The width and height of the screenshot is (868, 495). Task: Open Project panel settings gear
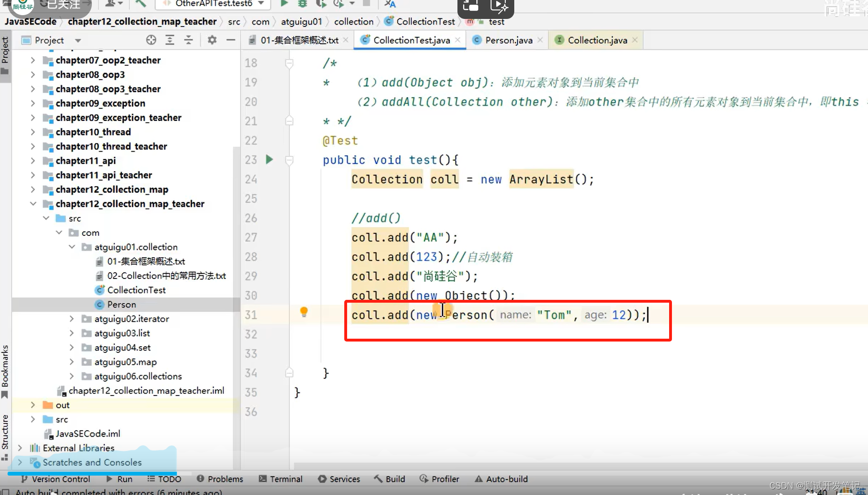pos(212,40)
